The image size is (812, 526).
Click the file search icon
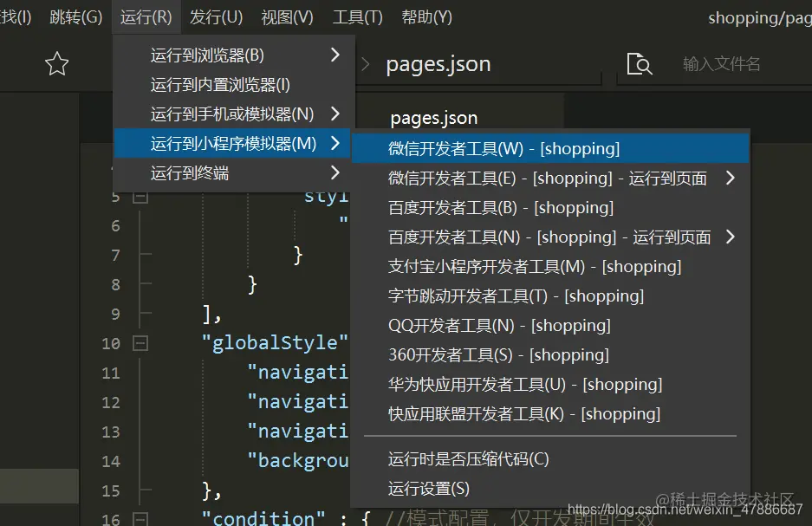pos(640,64)
